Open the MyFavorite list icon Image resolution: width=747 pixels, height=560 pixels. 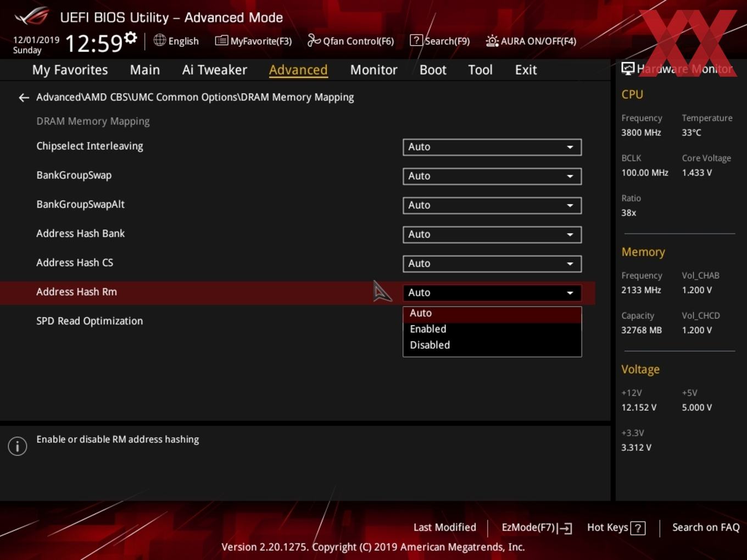click(221, 41)
